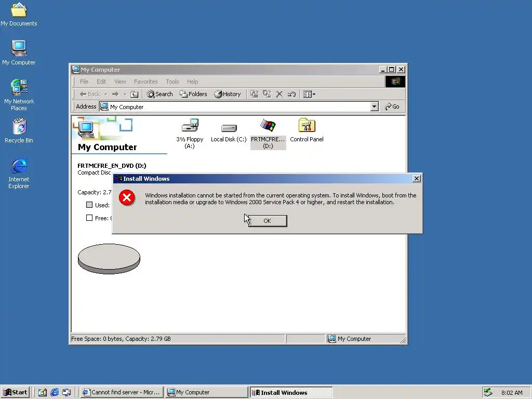Select Local Disk (C:) drive icon
532x399 pixels.
click(229, 132)
